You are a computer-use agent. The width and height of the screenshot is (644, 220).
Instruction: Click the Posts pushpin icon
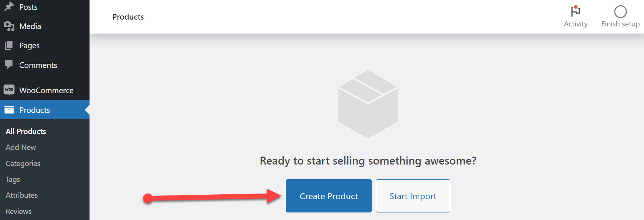click(x=9, y=6)
